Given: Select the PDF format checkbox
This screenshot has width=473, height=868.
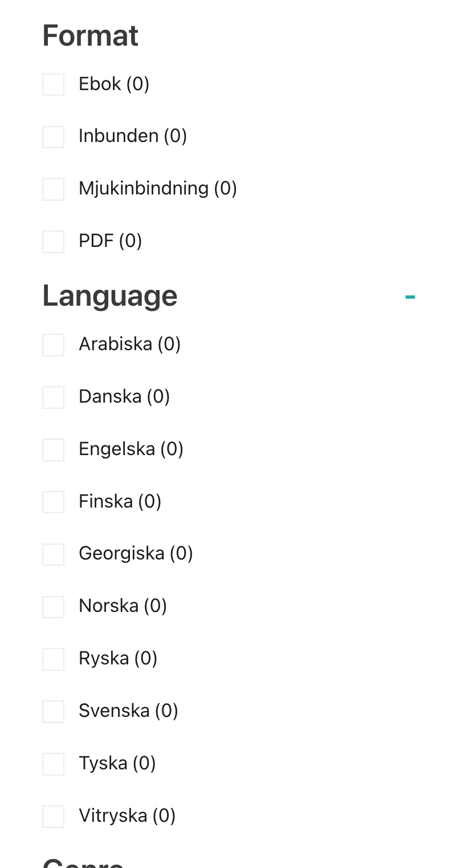Looking at the screenshot, I should point(53,241).
